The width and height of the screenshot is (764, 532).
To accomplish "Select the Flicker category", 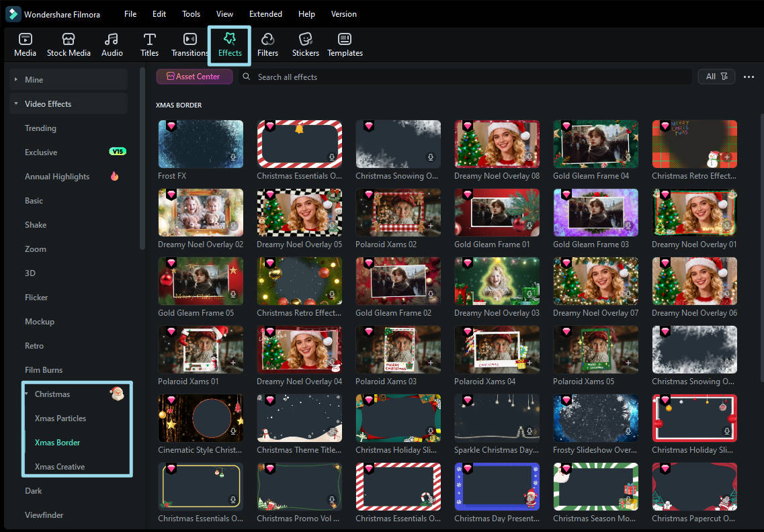I will 36,297.
